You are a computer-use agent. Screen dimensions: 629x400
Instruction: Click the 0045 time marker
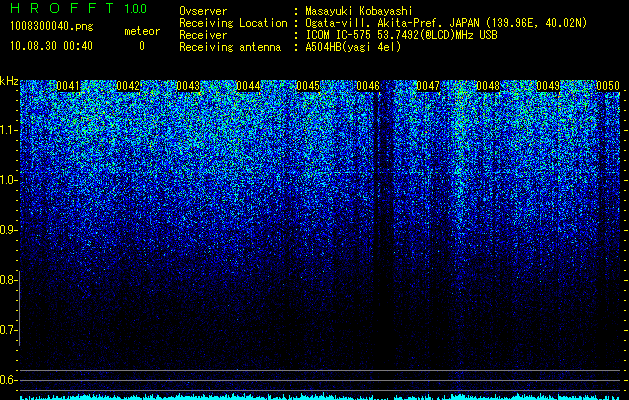pyautogui.click(x=308, y=86)
